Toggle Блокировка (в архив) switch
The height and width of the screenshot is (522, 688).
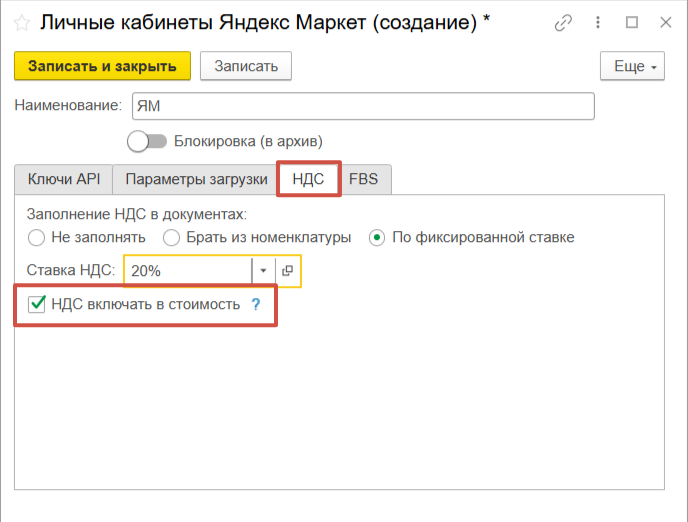click(x=147, y=141)
